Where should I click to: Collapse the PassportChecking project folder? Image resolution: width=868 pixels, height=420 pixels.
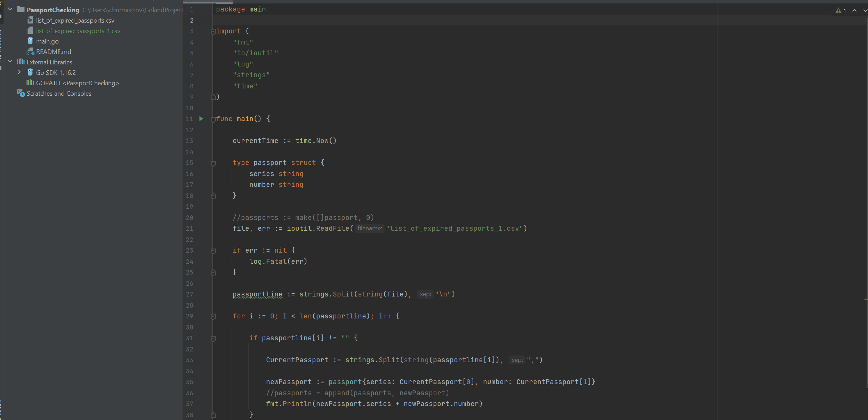(10, 9)
